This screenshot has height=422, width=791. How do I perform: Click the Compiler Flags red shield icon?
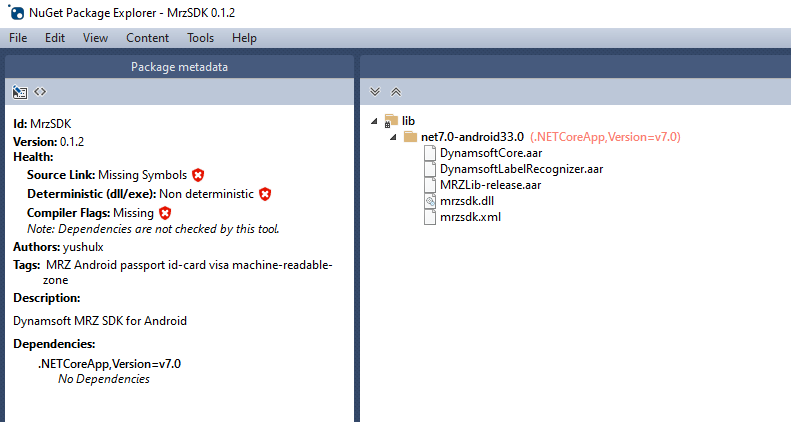[165, 213]
